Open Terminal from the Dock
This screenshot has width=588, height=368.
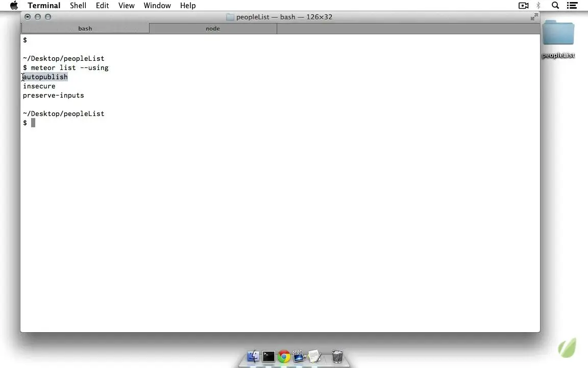pyautogui.click(x=268, y=356)
